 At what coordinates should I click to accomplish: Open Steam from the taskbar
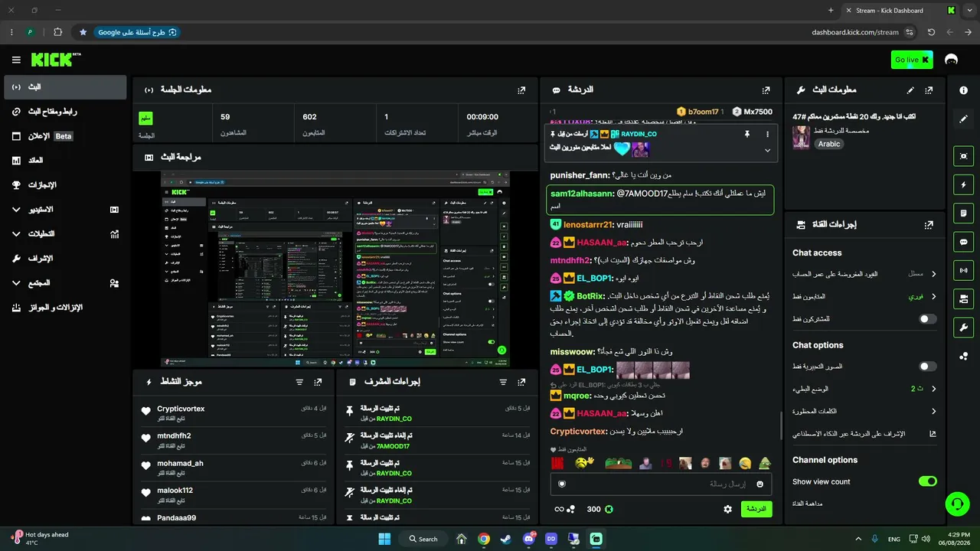(506, 539)
